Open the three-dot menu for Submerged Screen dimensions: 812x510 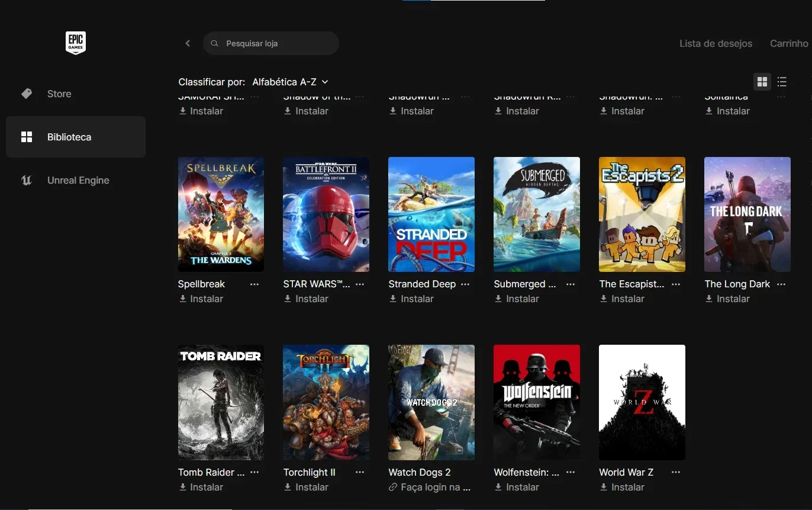pos(571,284)
